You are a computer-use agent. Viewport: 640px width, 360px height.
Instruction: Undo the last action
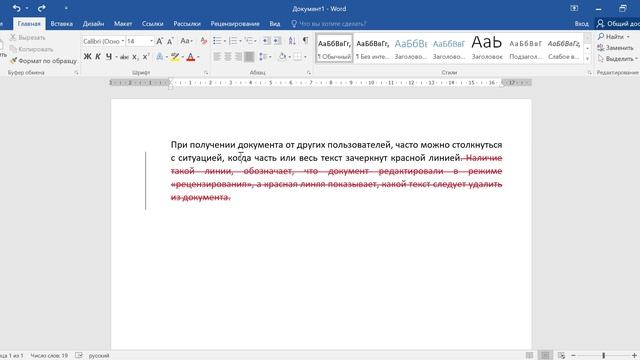17,8
